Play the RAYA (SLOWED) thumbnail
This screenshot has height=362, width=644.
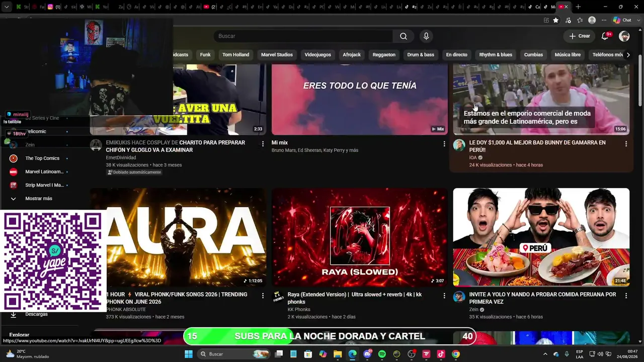point(360,237)
